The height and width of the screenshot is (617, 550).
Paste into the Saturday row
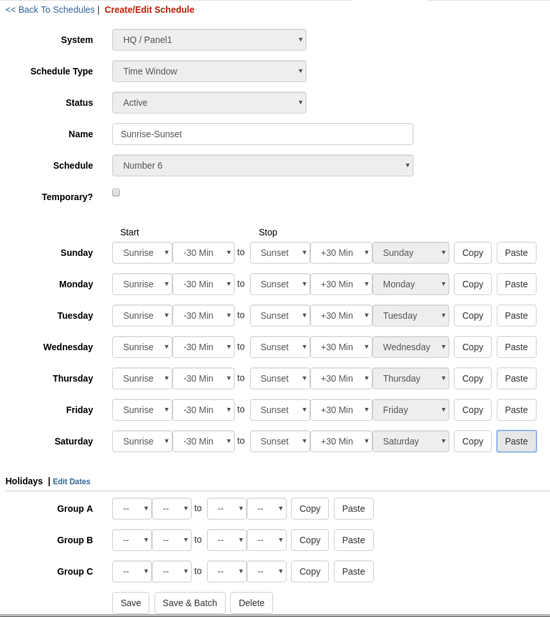point(516,441)
